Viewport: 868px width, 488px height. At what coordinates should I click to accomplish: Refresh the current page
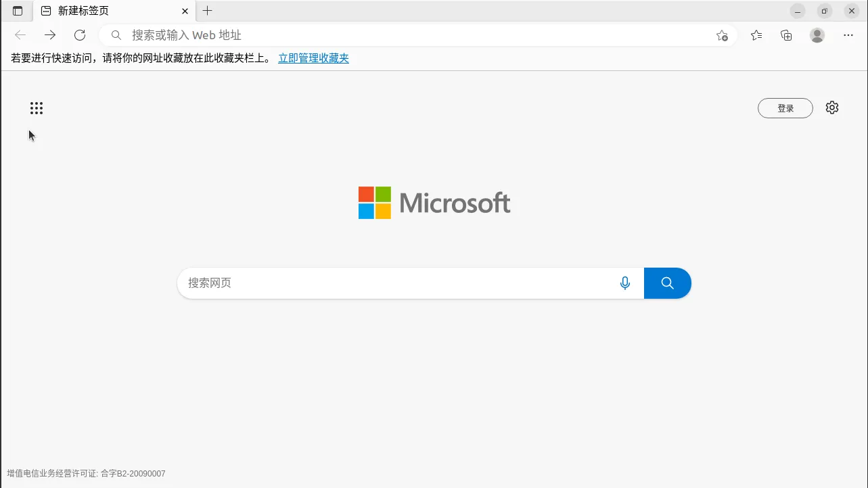80,35
